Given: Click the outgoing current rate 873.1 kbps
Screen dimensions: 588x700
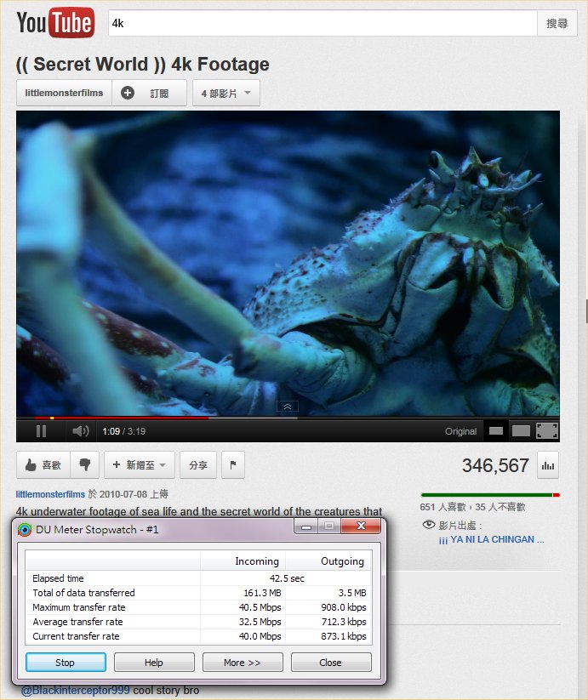Looking at the screenshot, I should (x=343, y=636).
